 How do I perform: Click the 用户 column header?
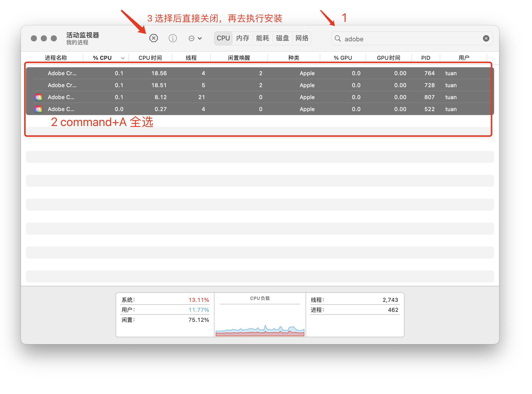(464, 58)
